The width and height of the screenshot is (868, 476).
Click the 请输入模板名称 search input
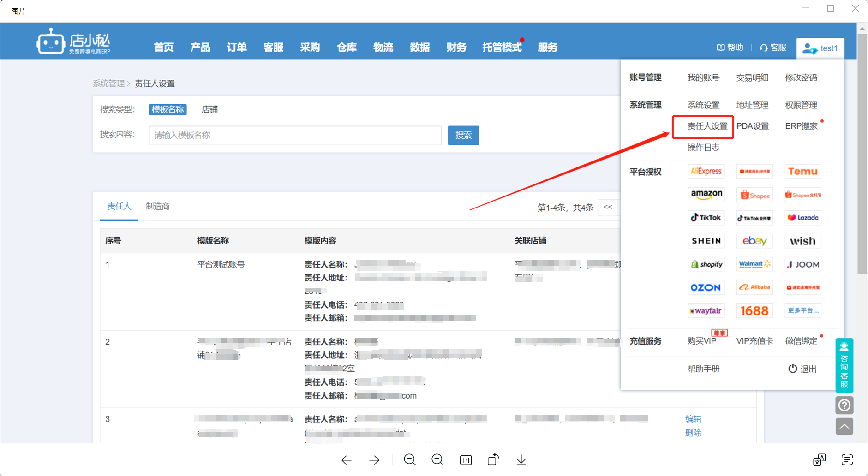click(295, 135)
